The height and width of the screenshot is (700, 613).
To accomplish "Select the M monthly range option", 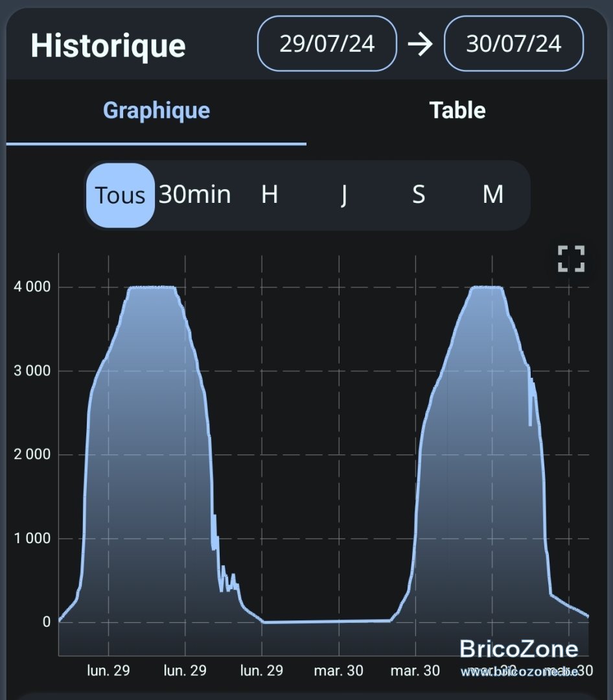I will coord(493,194).
